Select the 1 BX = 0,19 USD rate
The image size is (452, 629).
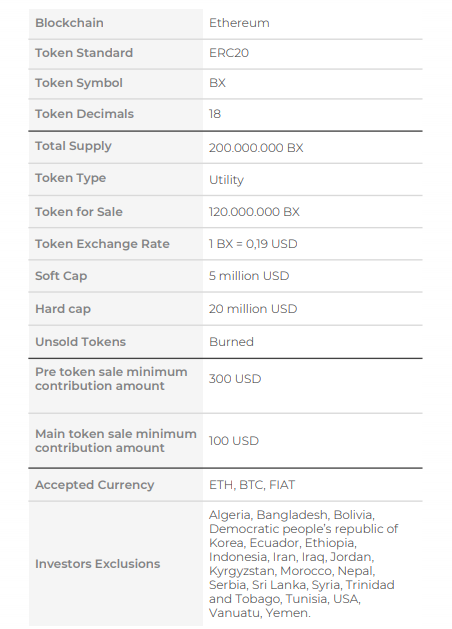pos(253,244)
